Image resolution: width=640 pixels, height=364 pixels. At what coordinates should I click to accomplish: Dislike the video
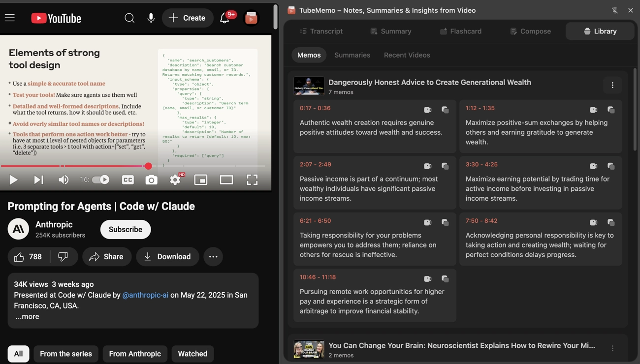tap(64, 257)
